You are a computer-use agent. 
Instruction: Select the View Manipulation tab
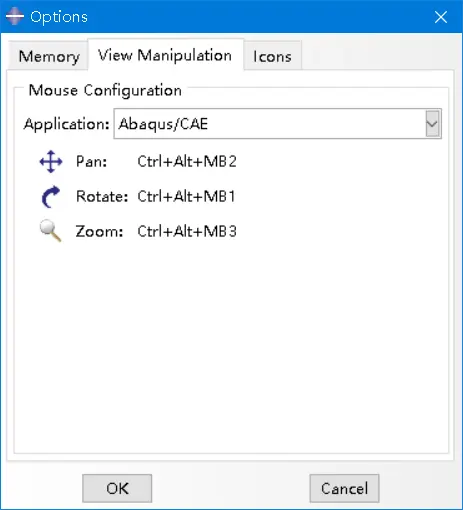click(x=165, y=55)
